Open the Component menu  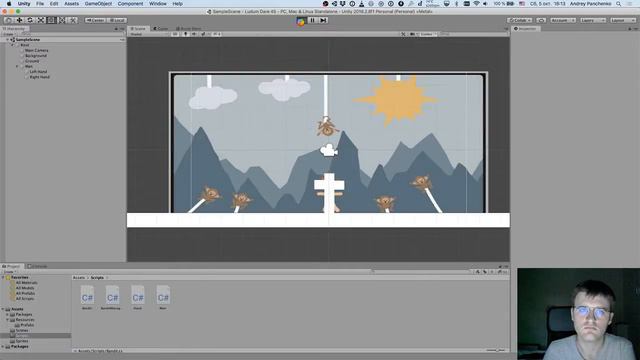click(x=130, y=4)
